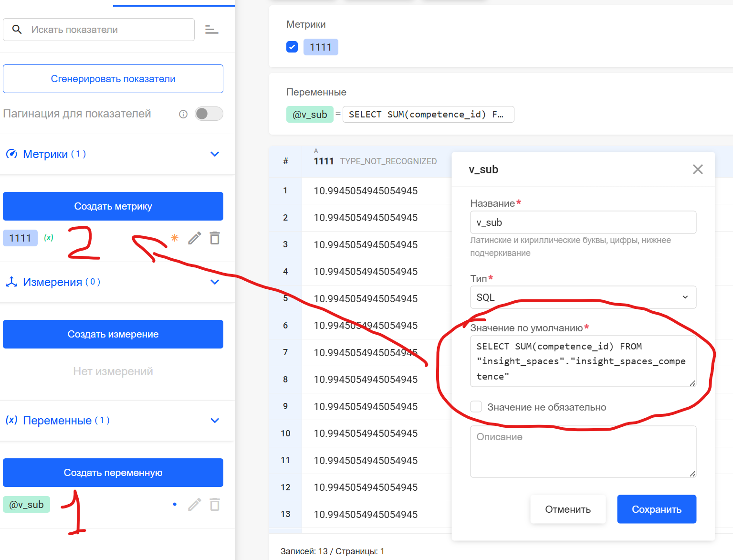Click the pencil edit icon for @v_sub variable
Viewport: 733px width, 560px height.
click(194, 504)
